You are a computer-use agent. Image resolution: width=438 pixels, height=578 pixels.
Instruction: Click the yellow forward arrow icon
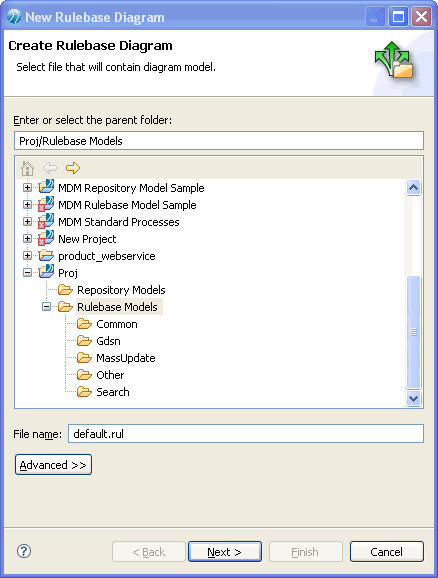[x=73, y=168]
